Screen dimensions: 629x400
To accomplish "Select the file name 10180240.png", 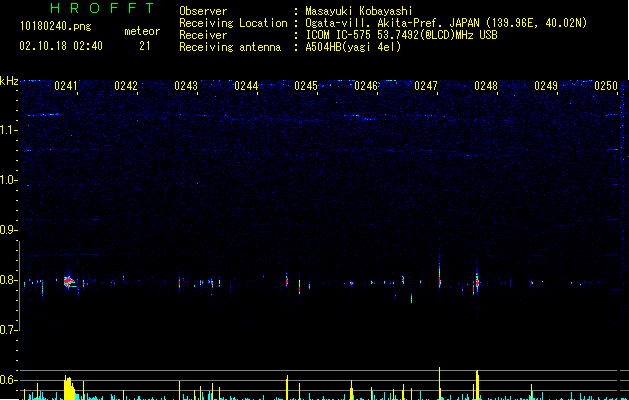I will pyautogui.click(x=56, y=27).
